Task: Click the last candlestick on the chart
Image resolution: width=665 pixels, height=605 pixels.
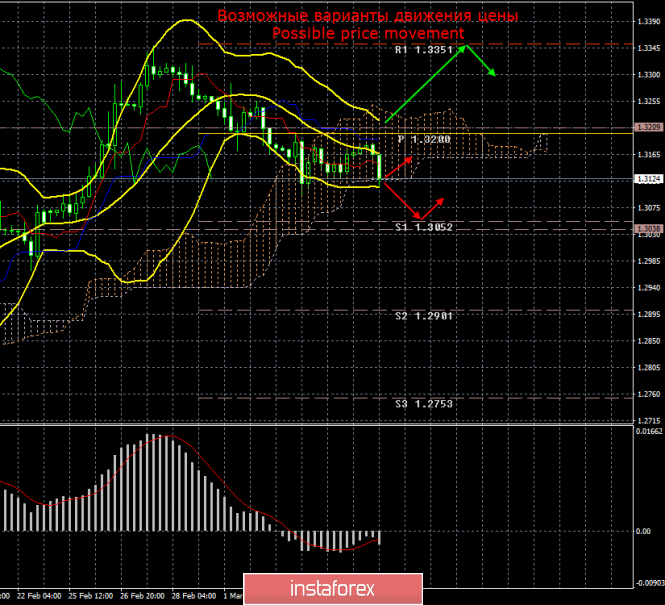Action: tap(379, 167)
